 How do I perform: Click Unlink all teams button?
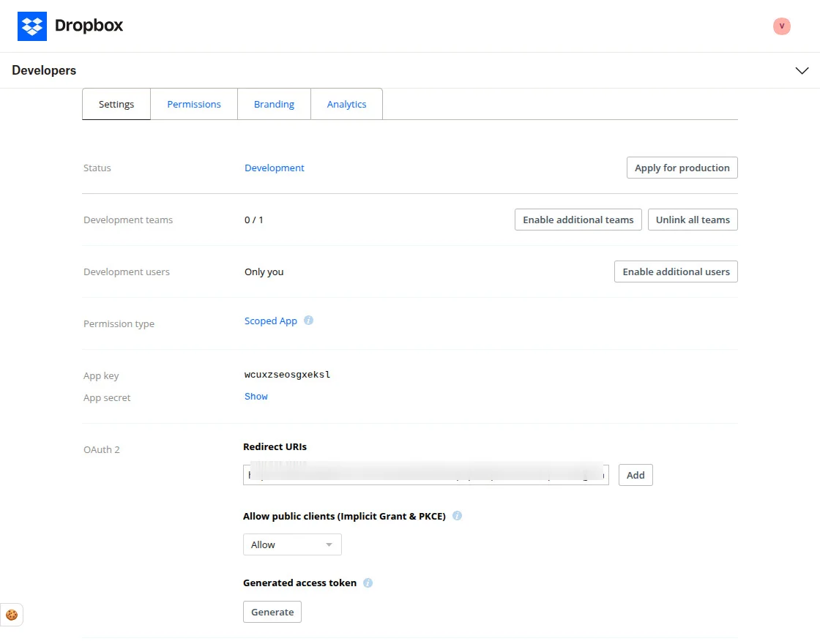click(x=693, y=220)
